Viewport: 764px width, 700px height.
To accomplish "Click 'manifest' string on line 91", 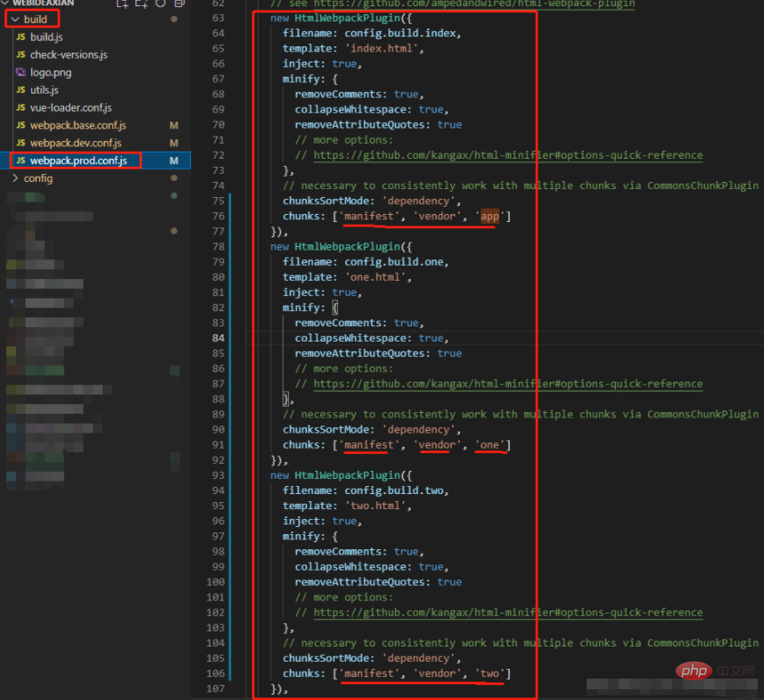I will (x=369, y=445).
